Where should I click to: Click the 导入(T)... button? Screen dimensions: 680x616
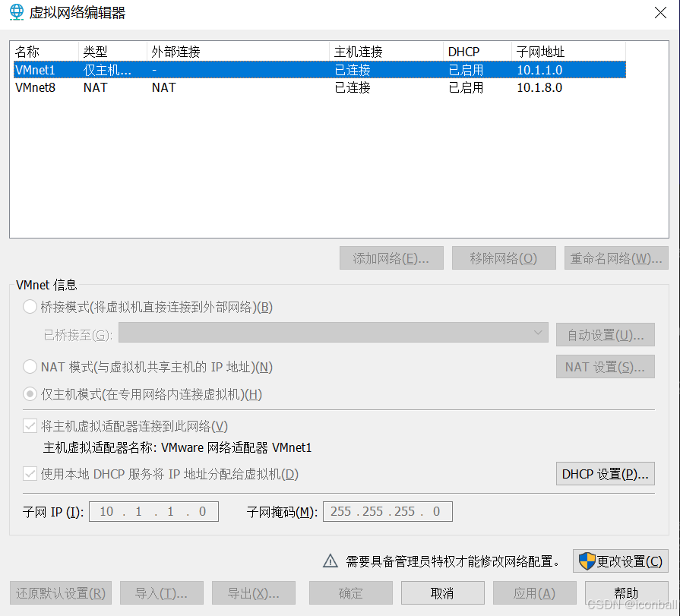(162, 593)
